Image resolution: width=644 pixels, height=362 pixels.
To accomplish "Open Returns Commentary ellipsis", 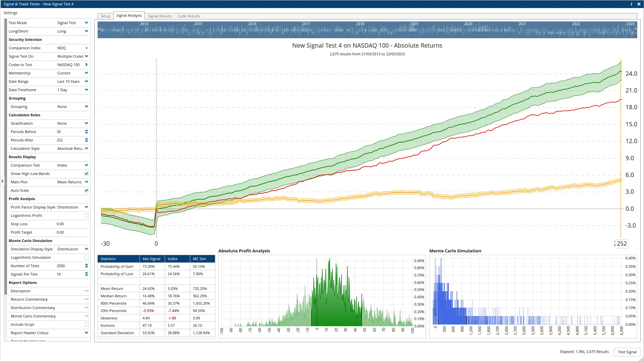I will (87, 299).
